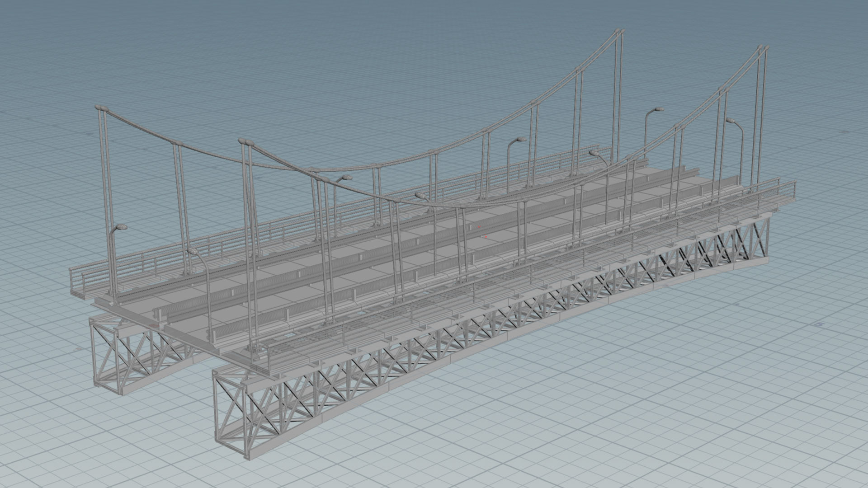
Task: Click the leftmost street lamp head
Action: (121, 227)
